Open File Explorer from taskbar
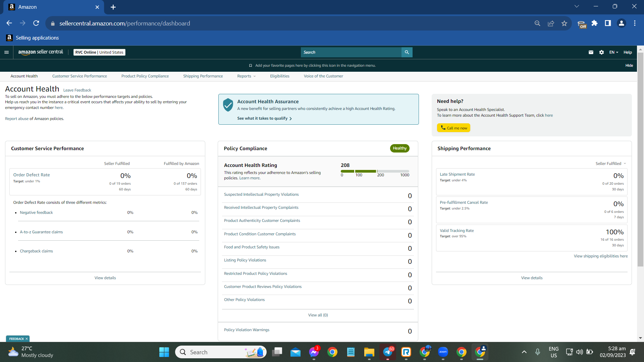Screen dimensions: 644x362 click(369, 352)
